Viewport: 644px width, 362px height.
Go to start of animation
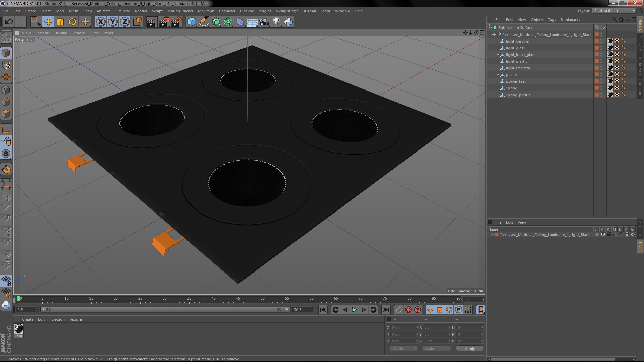pyautogui.click(x=323, y=310)
